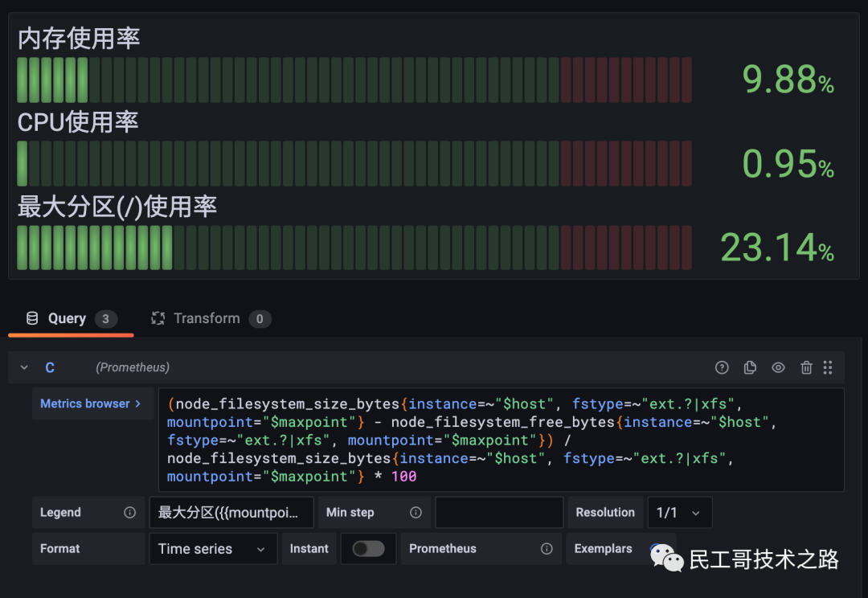The height and width of the screenshot is (598, 868).
Task: Duplicate query C with the copy icon
Action: pyautogui.click(x=750, y=367)
